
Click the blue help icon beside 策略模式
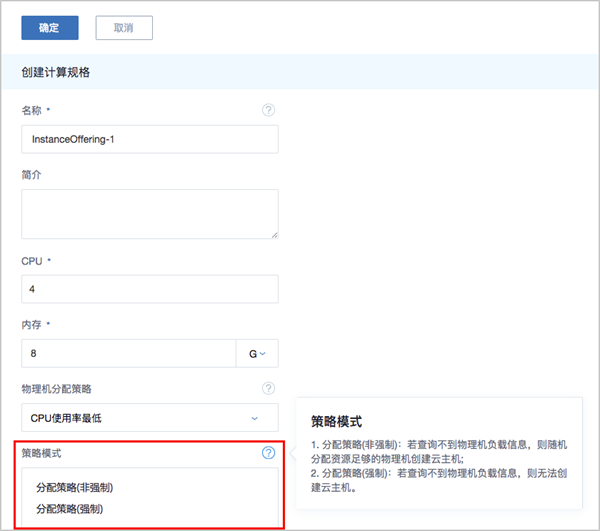(268, 453)
